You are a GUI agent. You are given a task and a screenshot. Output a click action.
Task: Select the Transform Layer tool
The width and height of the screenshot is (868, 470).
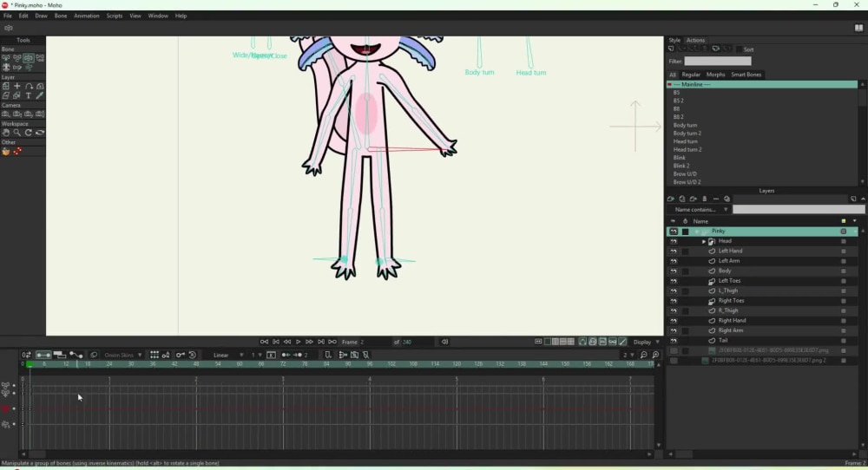click(x=5, y=86)
